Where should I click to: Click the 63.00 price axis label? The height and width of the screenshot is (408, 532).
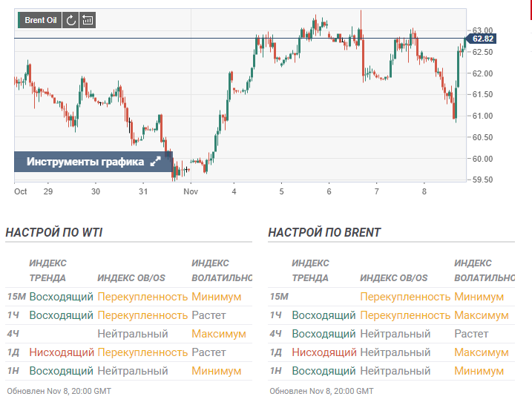tap(482, 30)
